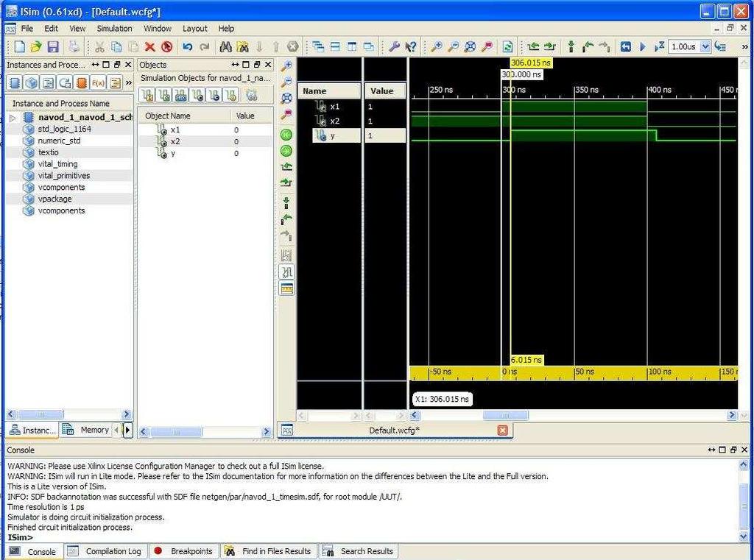Toggle the F(x) function filter icon
The width and height of the screenshot is (754, 560).
pos(98,83)
